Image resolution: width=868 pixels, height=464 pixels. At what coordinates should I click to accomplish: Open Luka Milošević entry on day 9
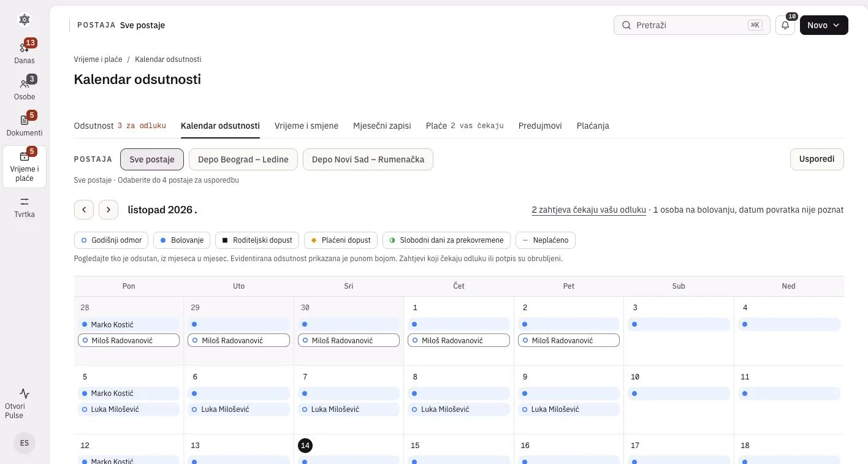coord(568,409)
